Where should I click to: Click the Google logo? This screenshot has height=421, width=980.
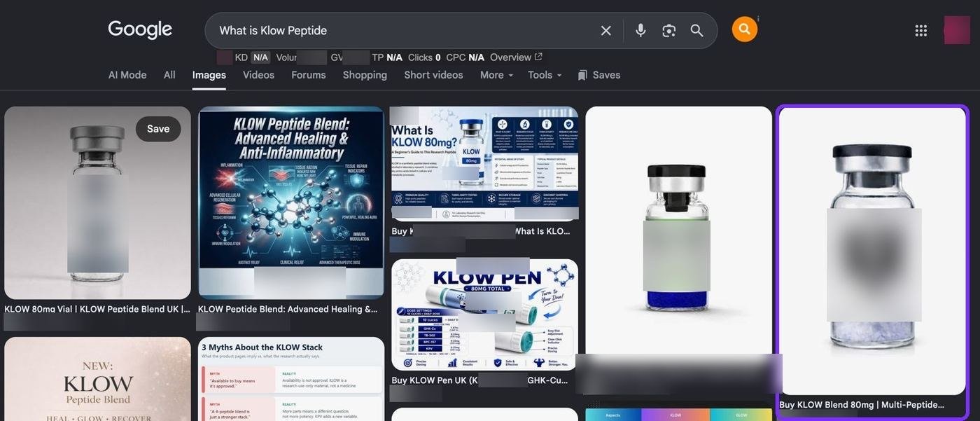click(140, 29)
